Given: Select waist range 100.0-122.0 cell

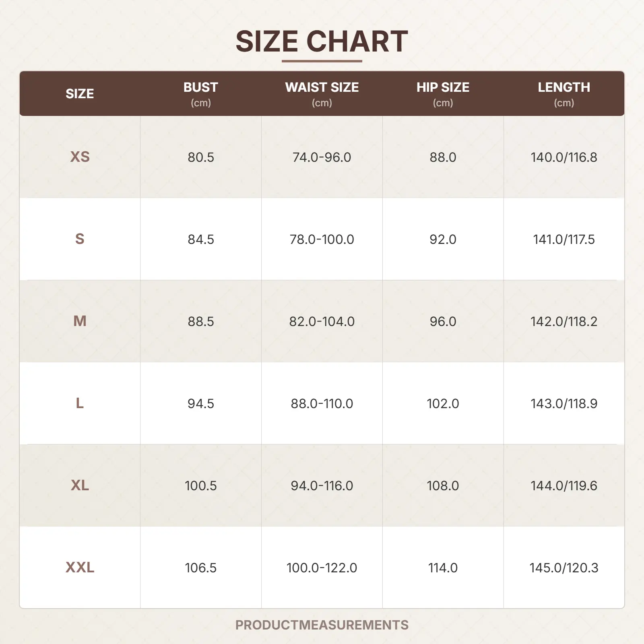Looking at the screenshot, I should [x=322, y=568].
